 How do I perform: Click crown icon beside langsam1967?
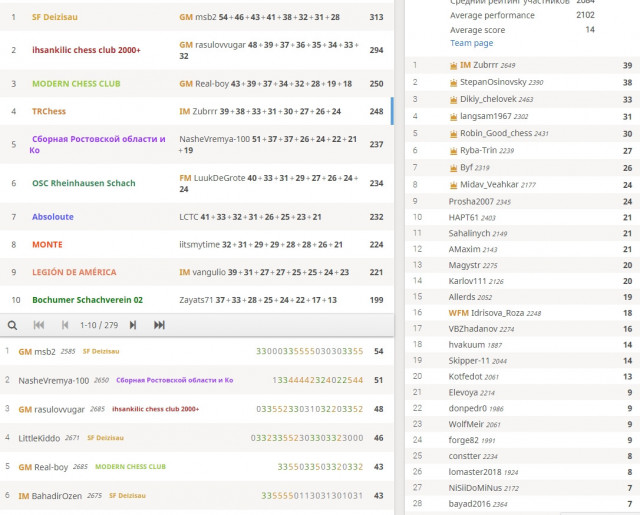tap(453, 117)
